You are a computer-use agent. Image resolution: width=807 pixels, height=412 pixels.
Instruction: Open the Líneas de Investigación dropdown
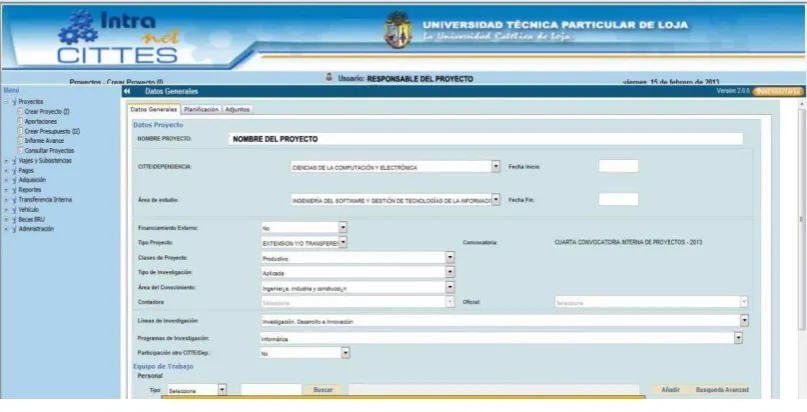coord(744,320)
